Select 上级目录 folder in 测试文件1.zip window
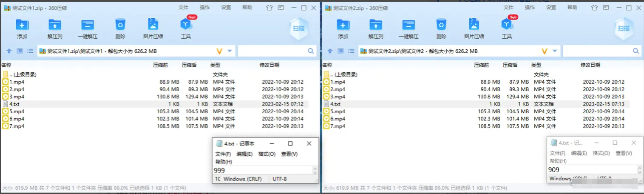The width and height of the screenshot is (644, 194). (155, 74)
